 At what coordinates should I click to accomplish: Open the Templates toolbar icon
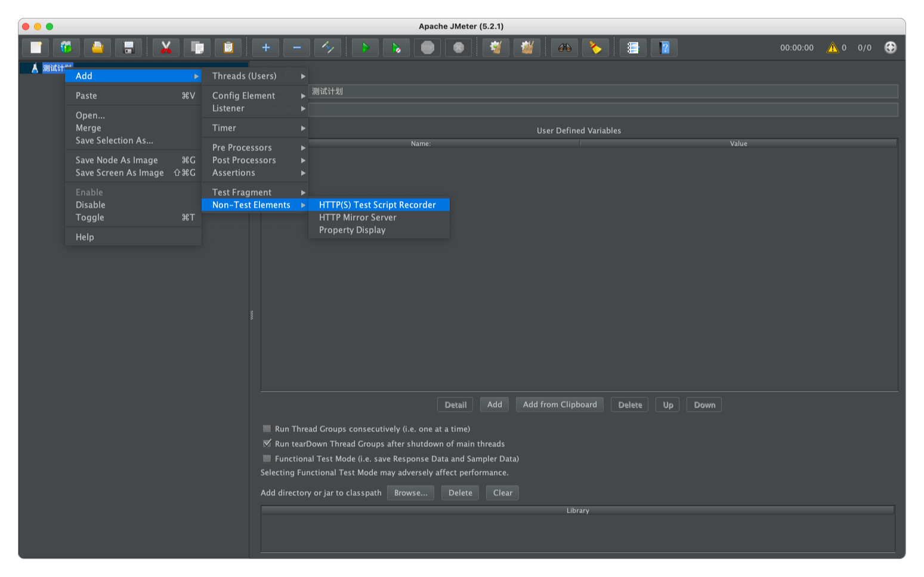(67, 48)
